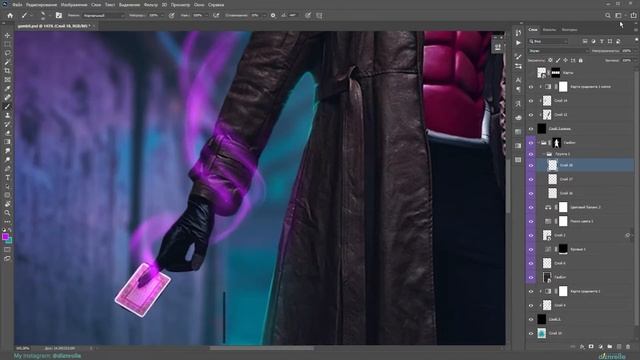Click the magenta foreground color swatch
640x360 pixels.
coord(5,237)
